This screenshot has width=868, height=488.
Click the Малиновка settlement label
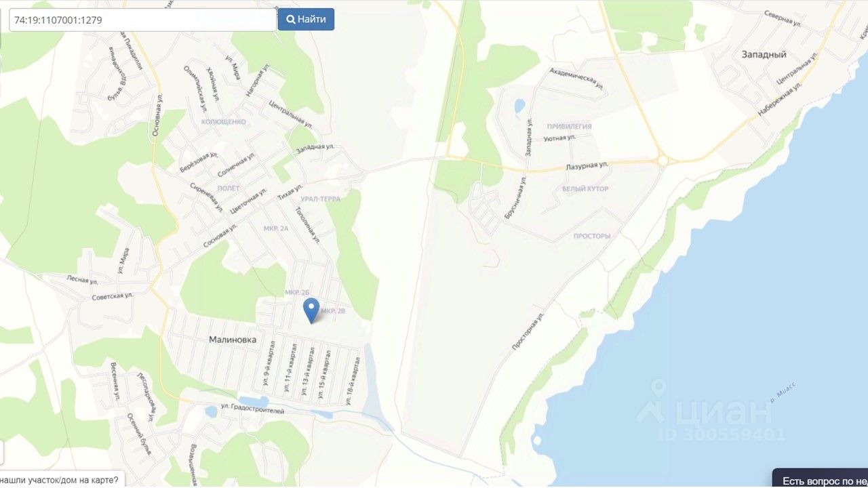pyautogui.click(x=233, y=340)
